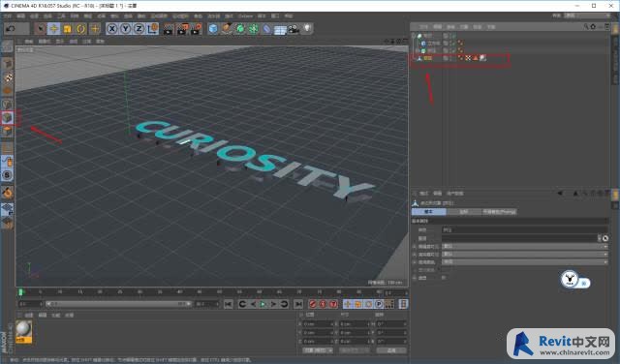Viewport: 620px width, 364px height.
Task: Open the Octane menu
Action: tap(245, 16)
